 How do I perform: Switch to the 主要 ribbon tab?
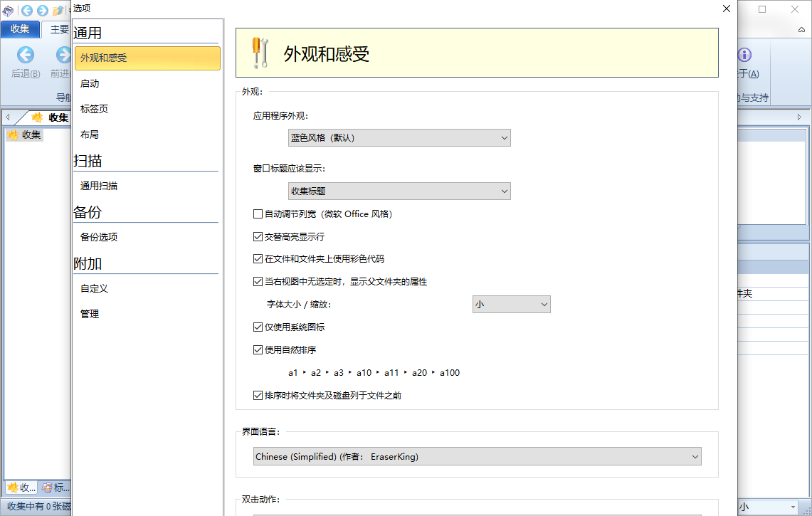click(x=58, y=29)
